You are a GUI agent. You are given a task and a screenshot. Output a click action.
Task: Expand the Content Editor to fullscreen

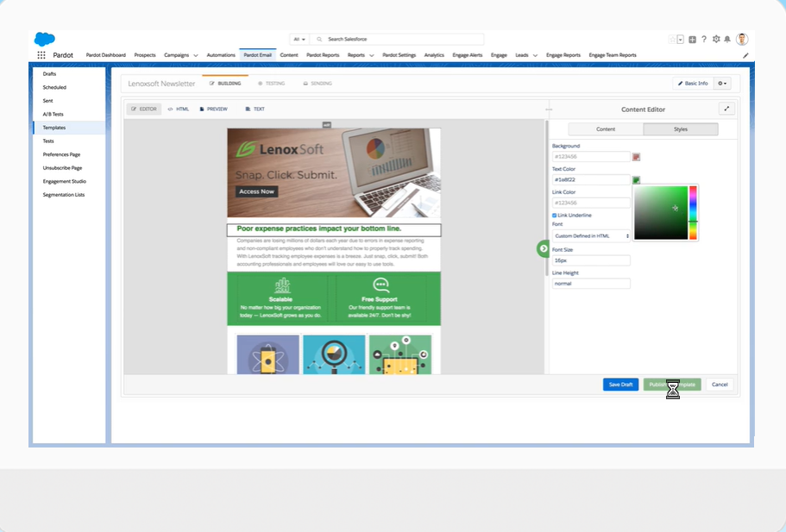(726, 109)
